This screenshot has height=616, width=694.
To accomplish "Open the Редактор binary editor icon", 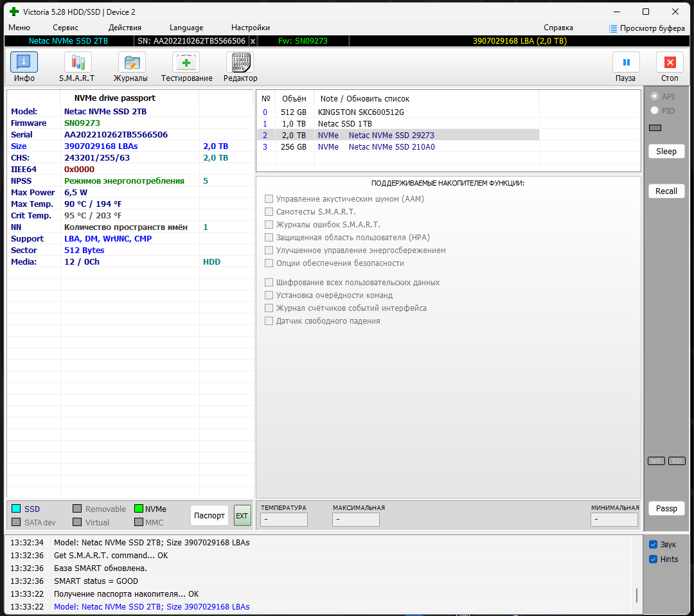I will [x=240, y=62].
